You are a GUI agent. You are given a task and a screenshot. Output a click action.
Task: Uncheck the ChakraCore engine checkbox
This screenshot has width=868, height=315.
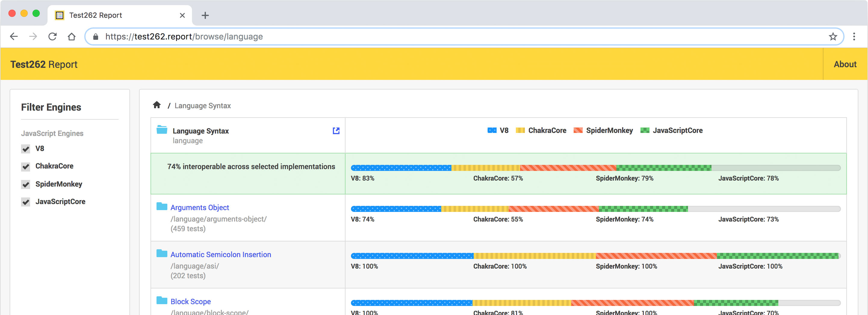click(26, 166)
